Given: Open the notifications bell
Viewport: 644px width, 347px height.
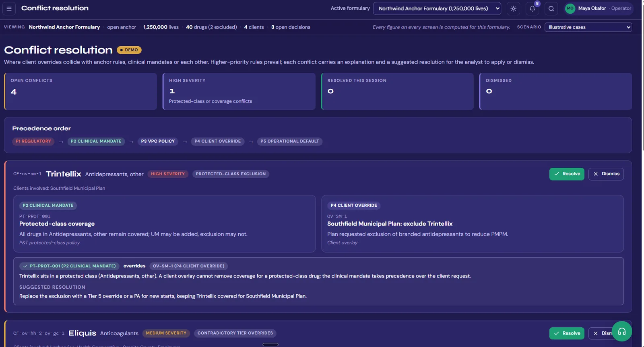Looking at the screenshot, I should 532,8.
